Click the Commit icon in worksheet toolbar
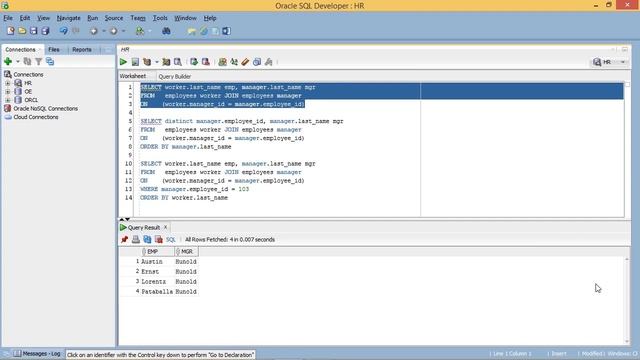 pyautogui.click(x=194, y=62)
